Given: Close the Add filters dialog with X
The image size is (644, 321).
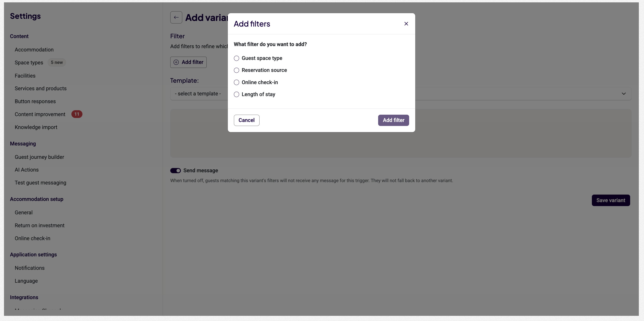Looking at the screenshot, I should 406,24.
